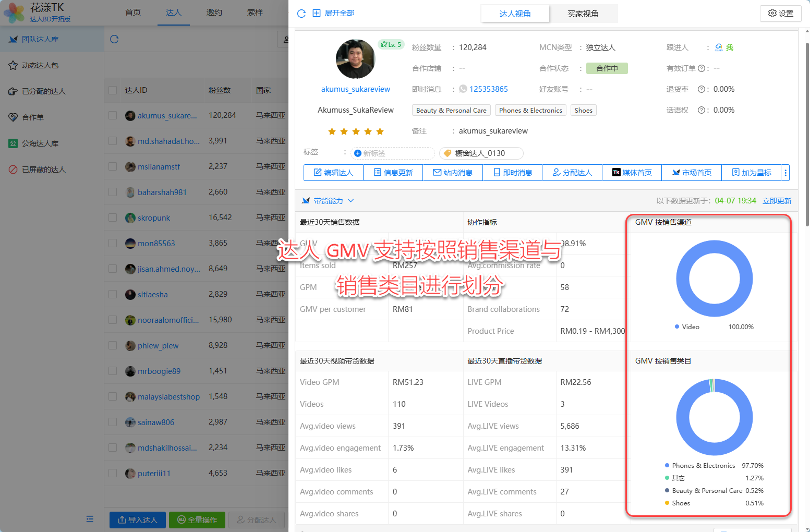The image size is (810, 532).
Task: Select the 动态达人包 sidebar item
Action: [40, 65]
